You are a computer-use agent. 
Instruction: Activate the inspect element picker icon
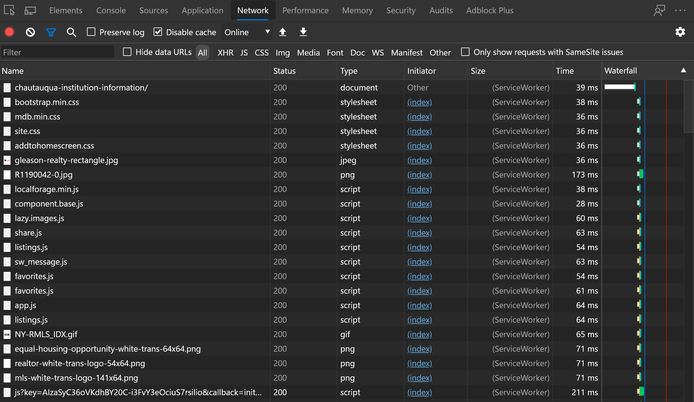(9, 10)
